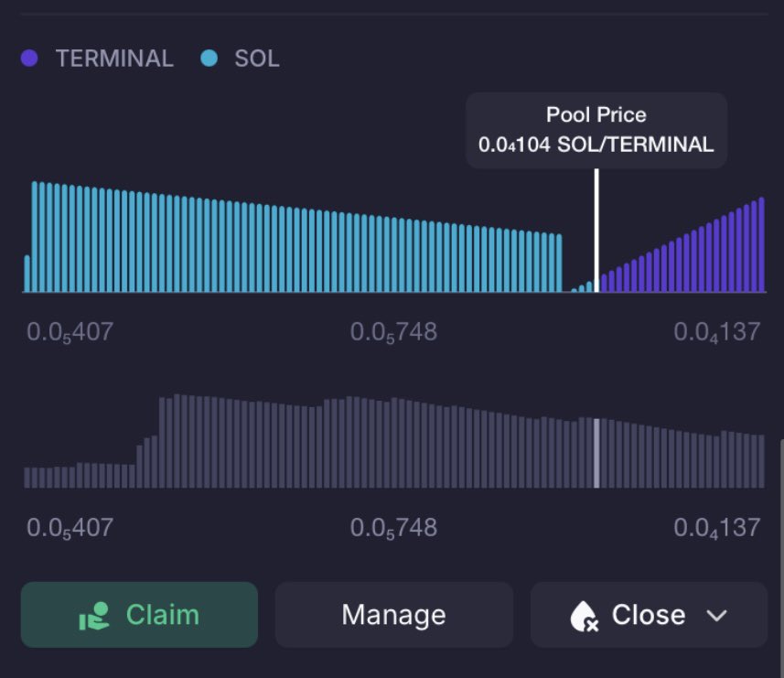Click the short first blue bar at far left
The image size is (784, 678).
pyautogui.click(x=27, y=274)
